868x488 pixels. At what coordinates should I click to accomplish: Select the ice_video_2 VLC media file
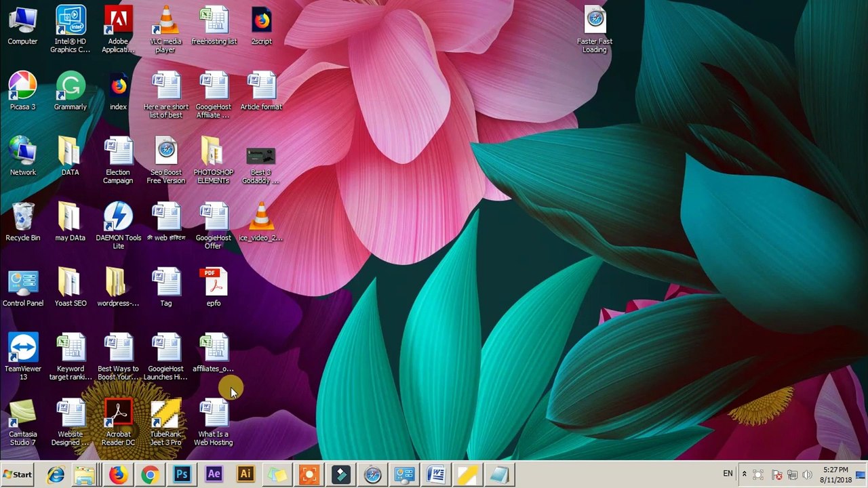(261, 222)
